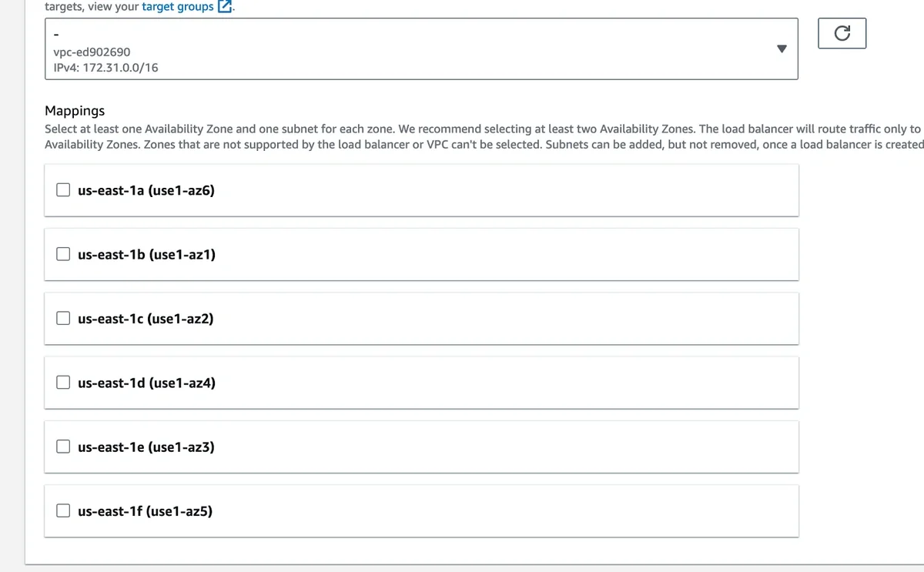Select the us-east-1d (use1-az4) checkbox
Viewport: 924px width, 572px height.
(64, 382)
